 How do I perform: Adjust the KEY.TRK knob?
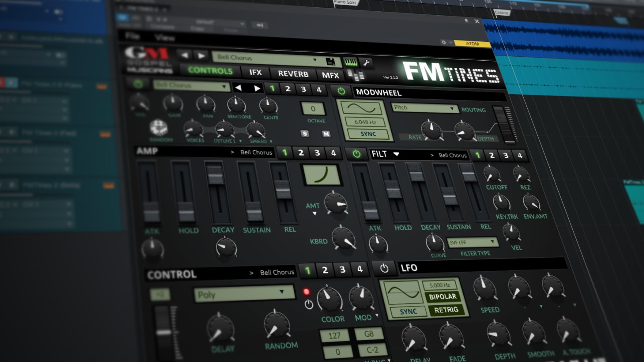click(x=502, y=202)
